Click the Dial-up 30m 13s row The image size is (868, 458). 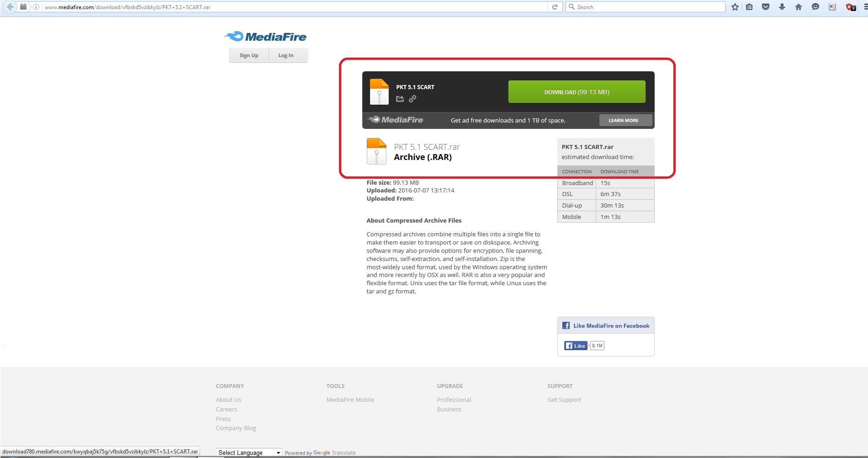pyautogui.click(x=606, y=205)
